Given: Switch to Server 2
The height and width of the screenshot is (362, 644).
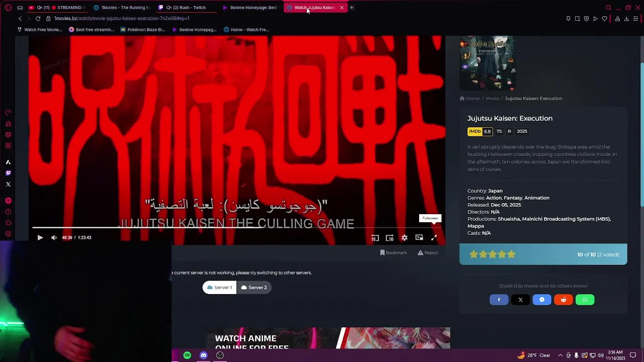Looking at the screenshot, I should click(x=254, y=288).
